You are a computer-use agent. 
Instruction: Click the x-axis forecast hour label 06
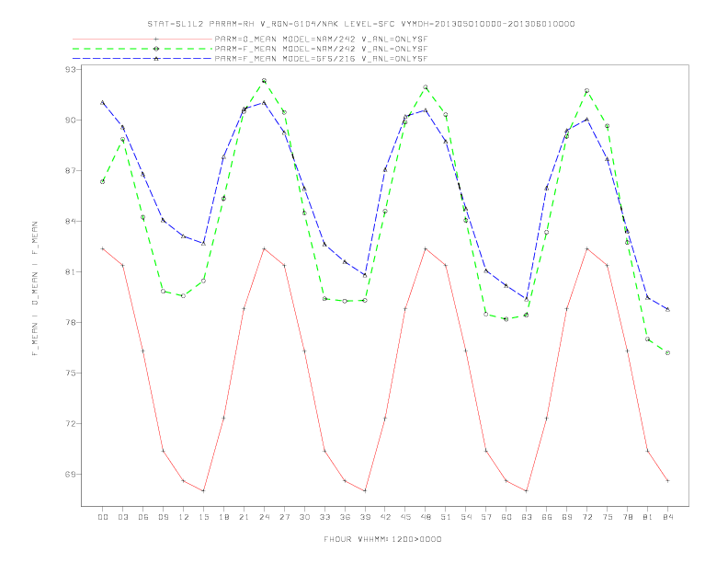(x=143, y=517)
